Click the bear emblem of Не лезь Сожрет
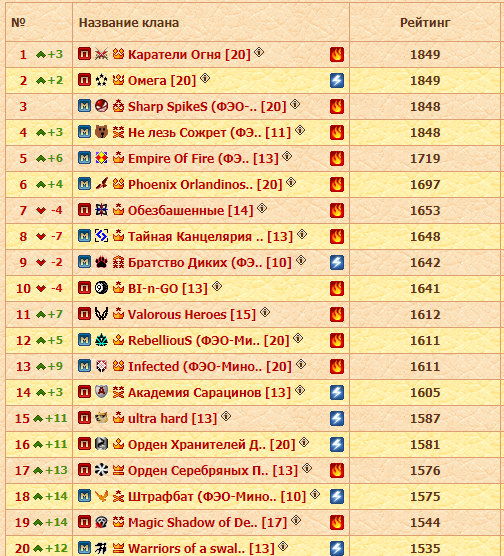Viewport: 504px width, 556px height. tap(101, 132)
